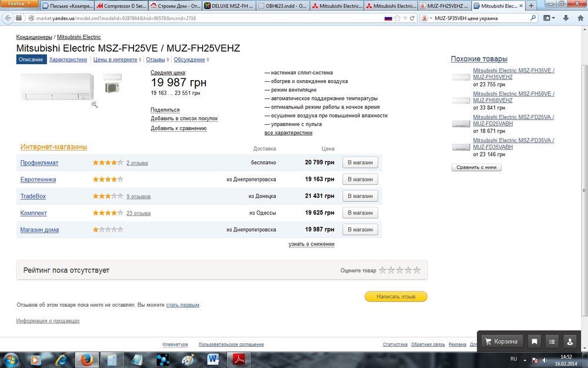Click the browser Back arrow button

(x=8, y=18)
